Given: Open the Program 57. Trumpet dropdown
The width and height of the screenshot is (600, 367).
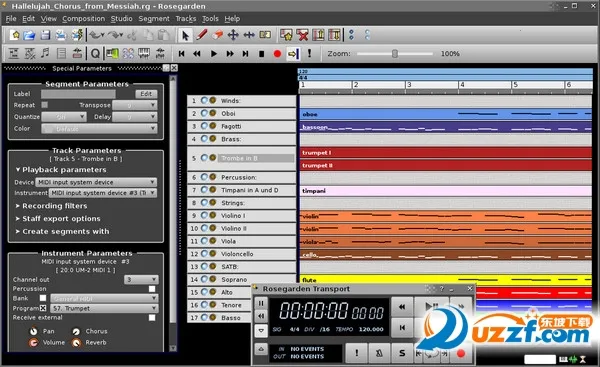Looking at the screenshot, I should coord(104,308).
